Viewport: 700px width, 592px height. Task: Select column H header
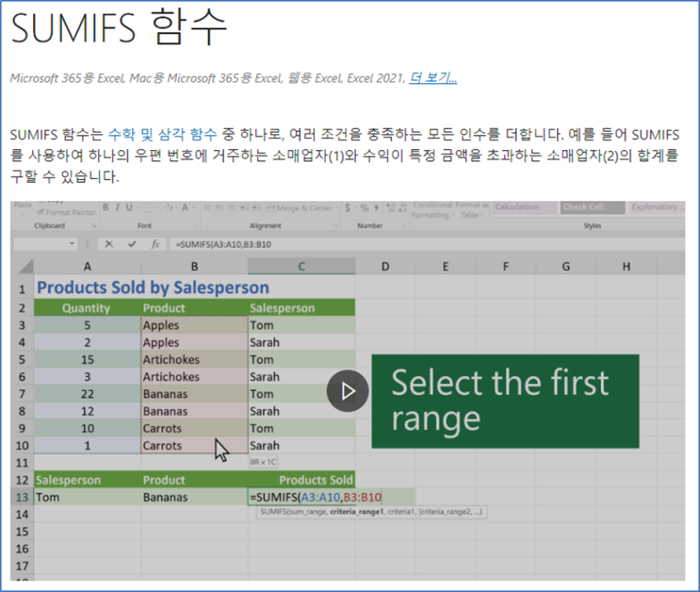click(x=627, y=266)
